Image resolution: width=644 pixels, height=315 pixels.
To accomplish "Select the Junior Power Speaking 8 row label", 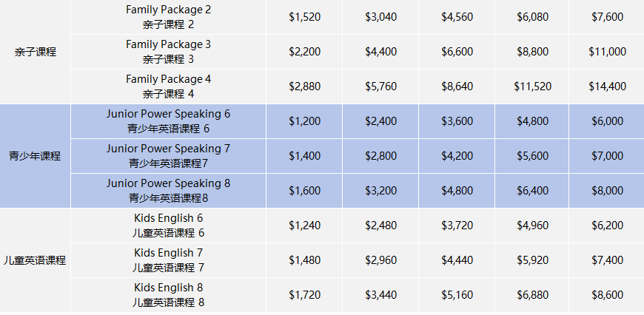I will tap(168, 190).
